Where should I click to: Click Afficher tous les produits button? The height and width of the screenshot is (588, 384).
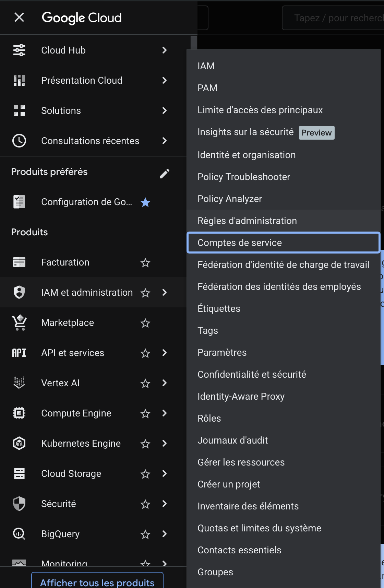(x=97, y=582)
